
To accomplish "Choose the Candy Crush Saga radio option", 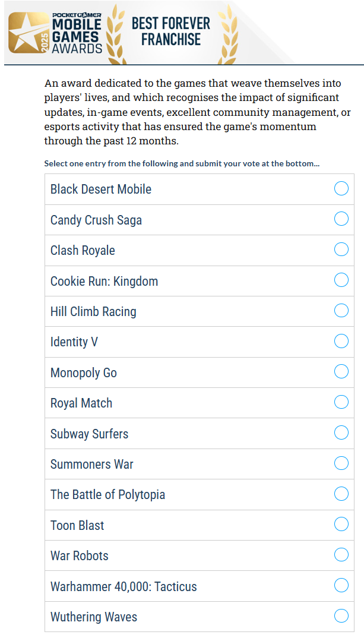I will point(341,219).
